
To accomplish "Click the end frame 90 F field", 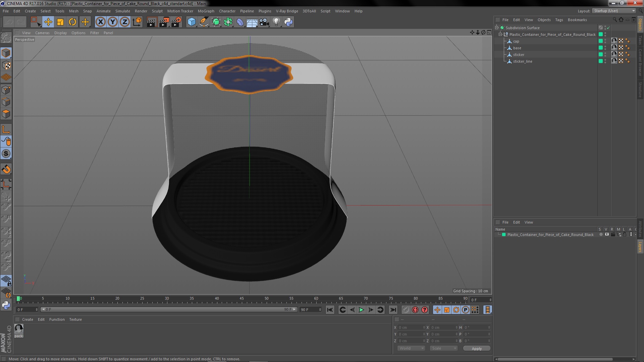I will pos(311,310).
